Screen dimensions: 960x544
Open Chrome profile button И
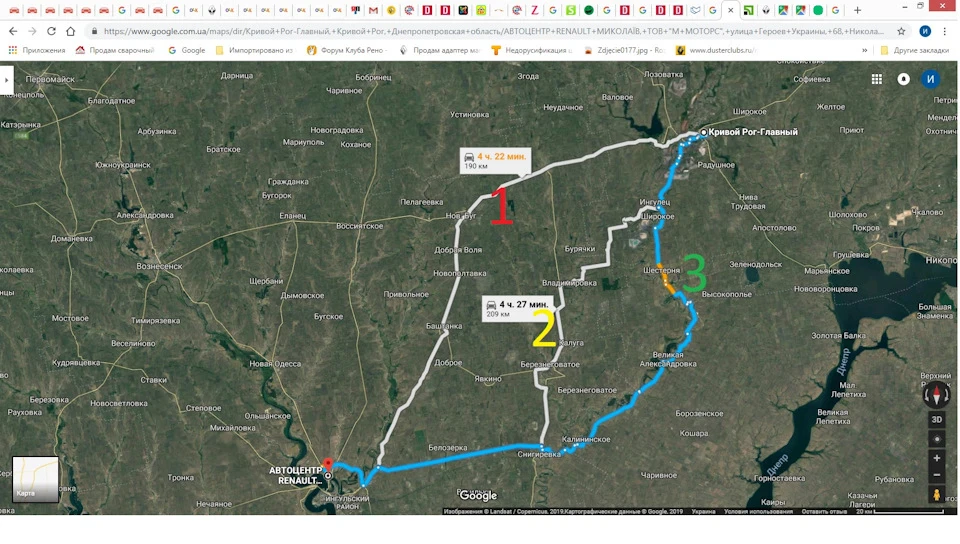coord(925,31)
